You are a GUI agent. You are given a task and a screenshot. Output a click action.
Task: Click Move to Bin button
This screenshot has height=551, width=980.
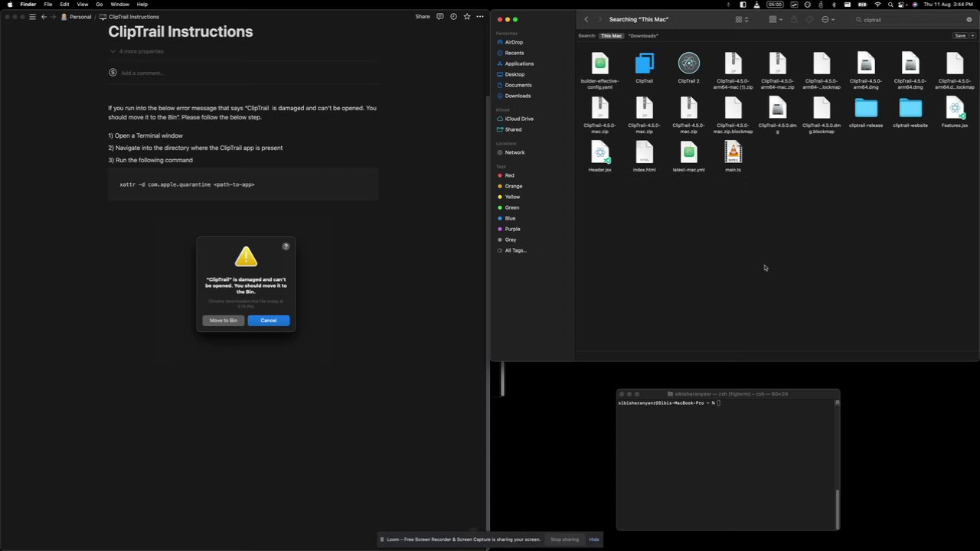click(224, 321)
